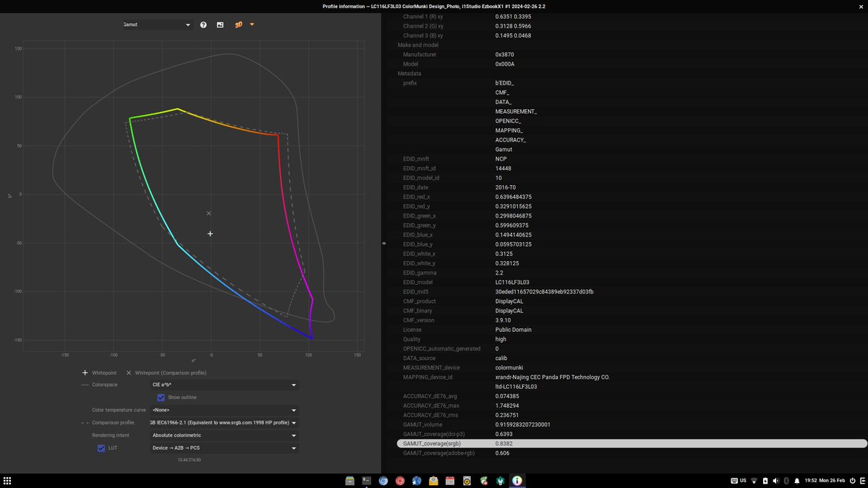Open the Colorspace CIE a*b* dropdown
868x488 pixels.
[x=224, y=385]
